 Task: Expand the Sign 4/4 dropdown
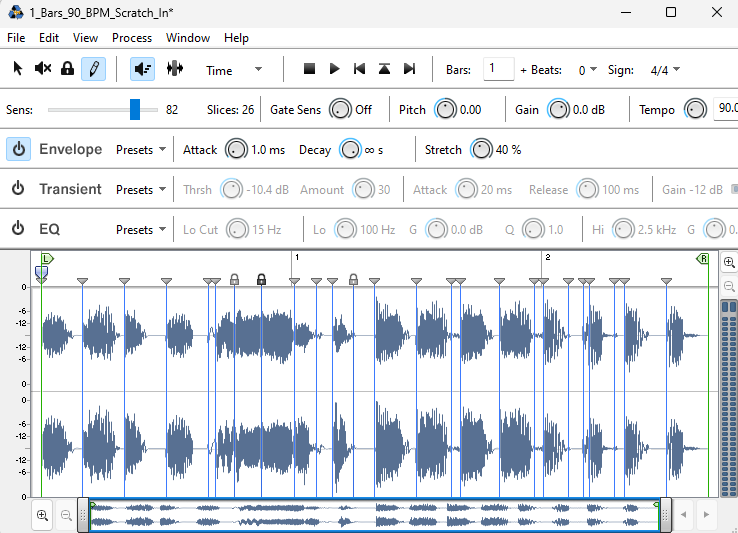[x=664, y=70]
